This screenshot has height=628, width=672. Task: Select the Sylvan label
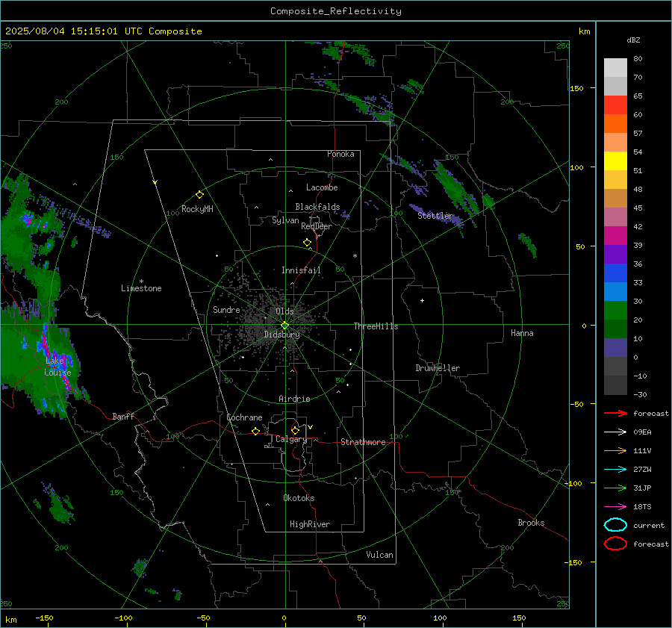(285, 220)
